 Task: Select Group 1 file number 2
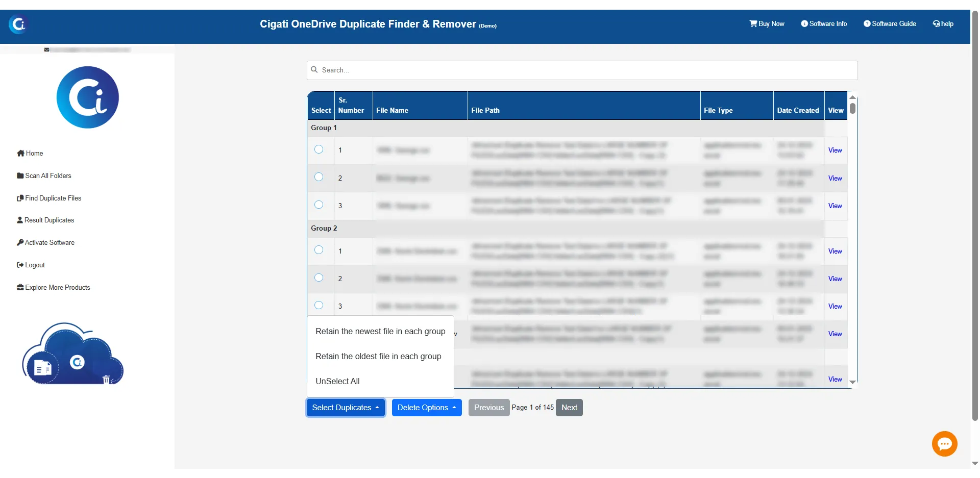pyautogui.click(x=319, y=177)
